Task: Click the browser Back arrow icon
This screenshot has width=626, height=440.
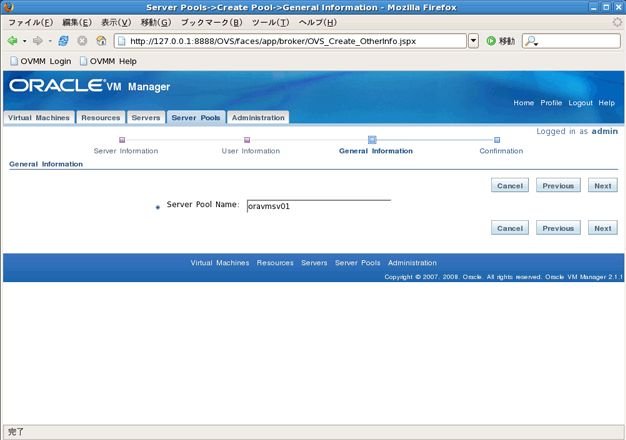Action: (12, 41)
